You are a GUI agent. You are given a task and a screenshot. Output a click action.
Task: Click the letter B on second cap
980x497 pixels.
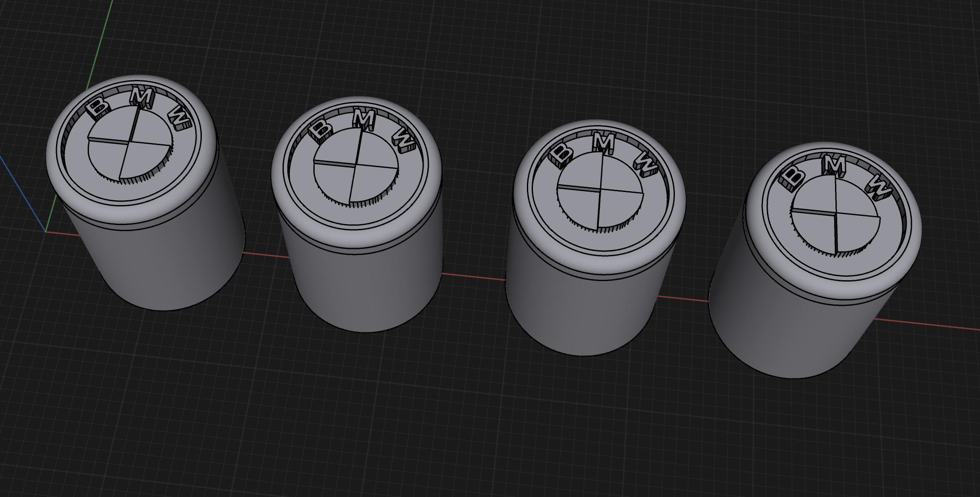320,129
